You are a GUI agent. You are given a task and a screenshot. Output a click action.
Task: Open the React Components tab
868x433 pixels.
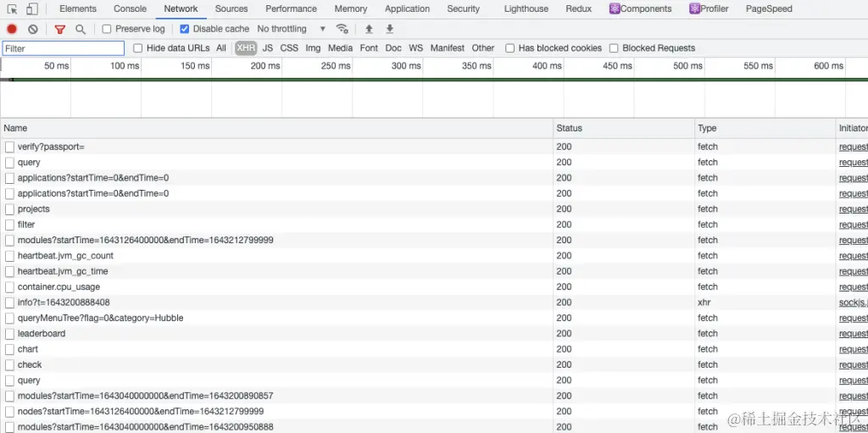(641, 8)
